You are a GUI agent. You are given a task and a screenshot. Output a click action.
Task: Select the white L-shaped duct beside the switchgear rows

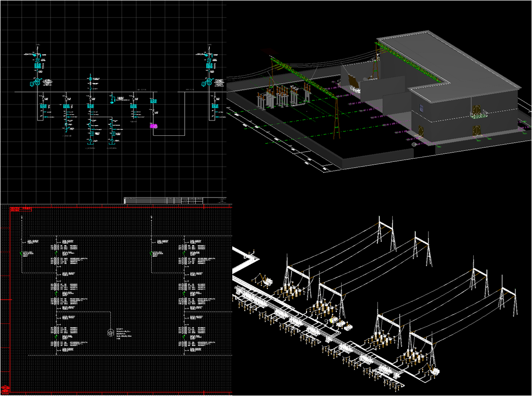click(248, 263)
